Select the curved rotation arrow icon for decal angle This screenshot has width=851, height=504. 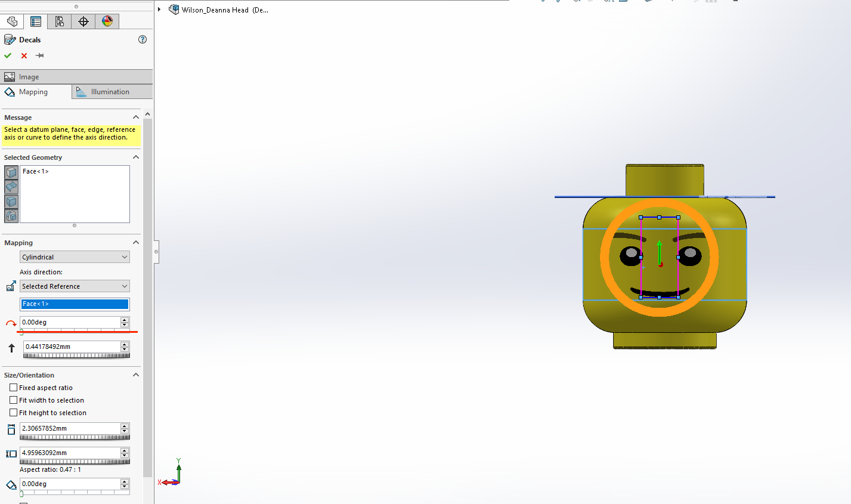tap(10, 322)
